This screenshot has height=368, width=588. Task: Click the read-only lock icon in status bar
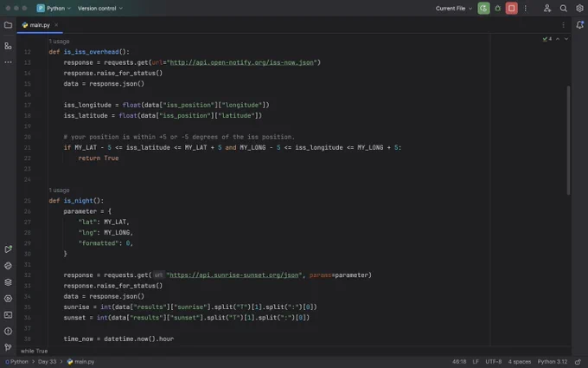click(578, 362)
